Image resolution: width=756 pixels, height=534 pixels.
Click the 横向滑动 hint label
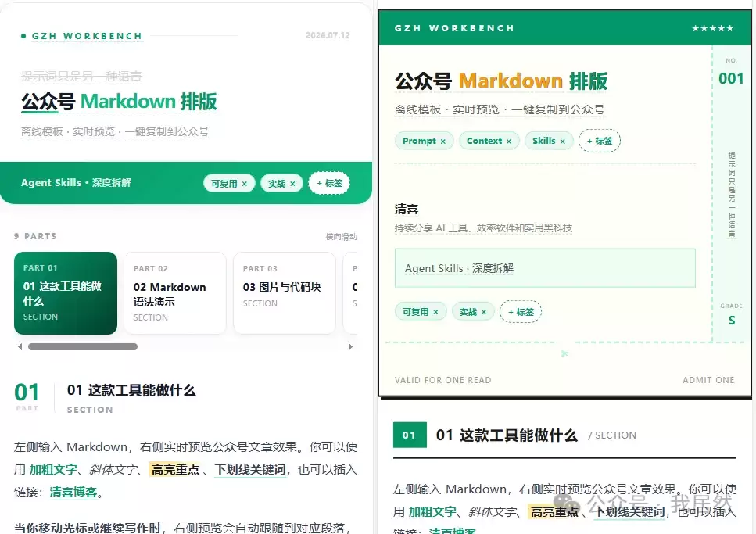(342, 236)
